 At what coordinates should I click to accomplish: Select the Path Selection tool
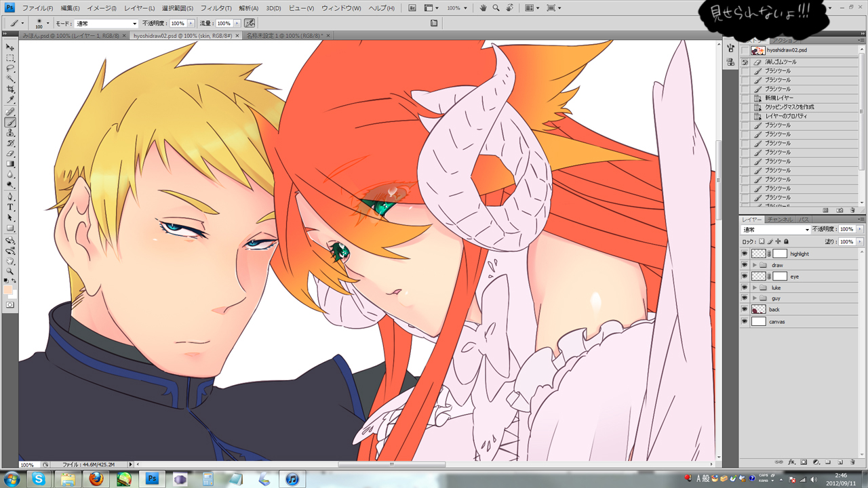[x=10, y=218]
